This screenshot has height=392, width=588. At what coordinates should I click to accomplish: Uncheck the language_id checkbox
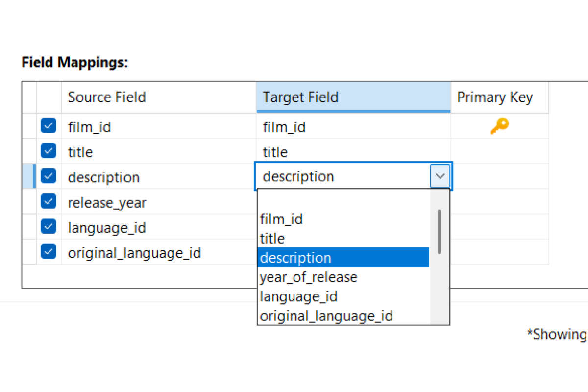pos(48,226)
